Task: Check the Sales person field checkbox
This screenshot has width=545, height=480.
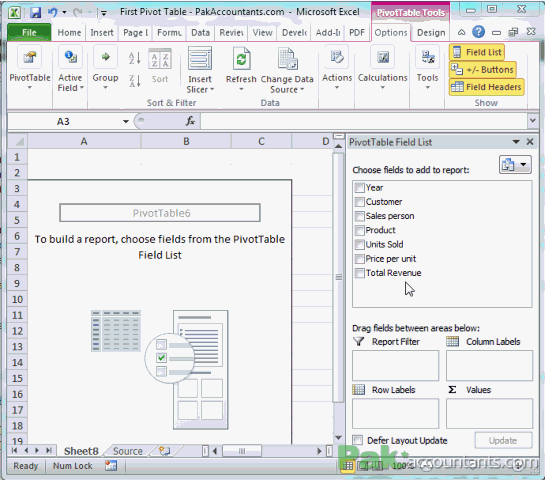Action: pyautogui.click(x=359, y=216)
